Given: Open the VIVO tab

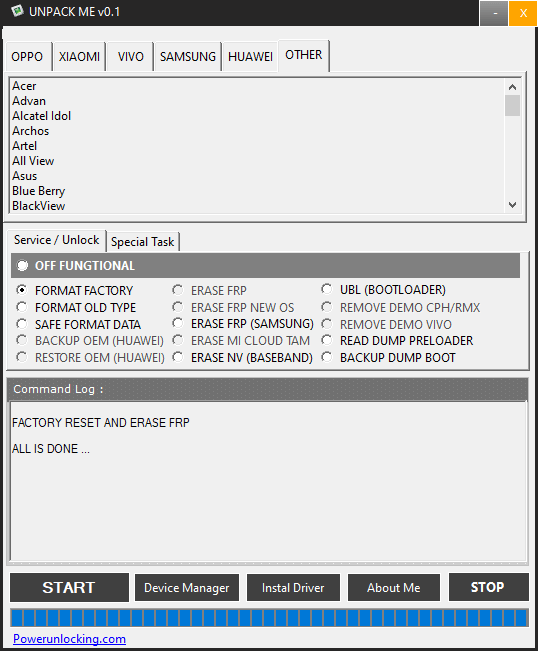Looking at the screenshot, I should [x=130, y=56].
